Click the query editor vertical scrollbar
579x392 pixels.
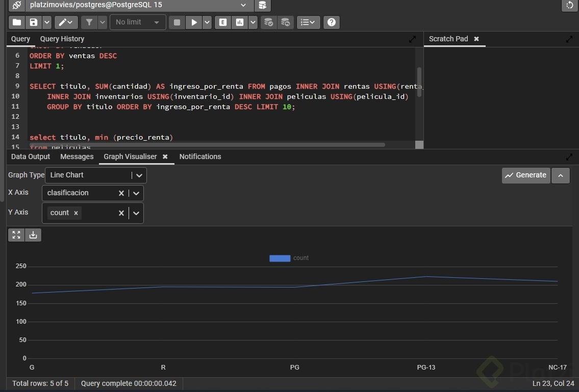pos(419,82)
